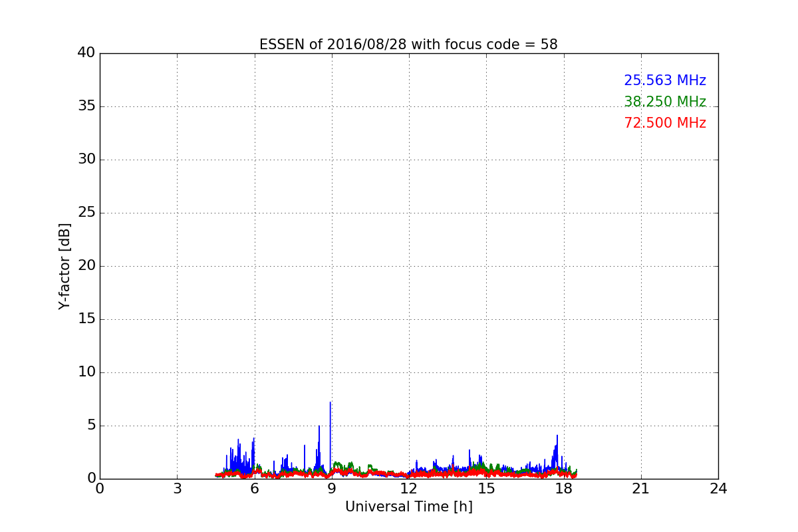
Task: Click the x-axis tick label 3
Action: pos(177,489)
